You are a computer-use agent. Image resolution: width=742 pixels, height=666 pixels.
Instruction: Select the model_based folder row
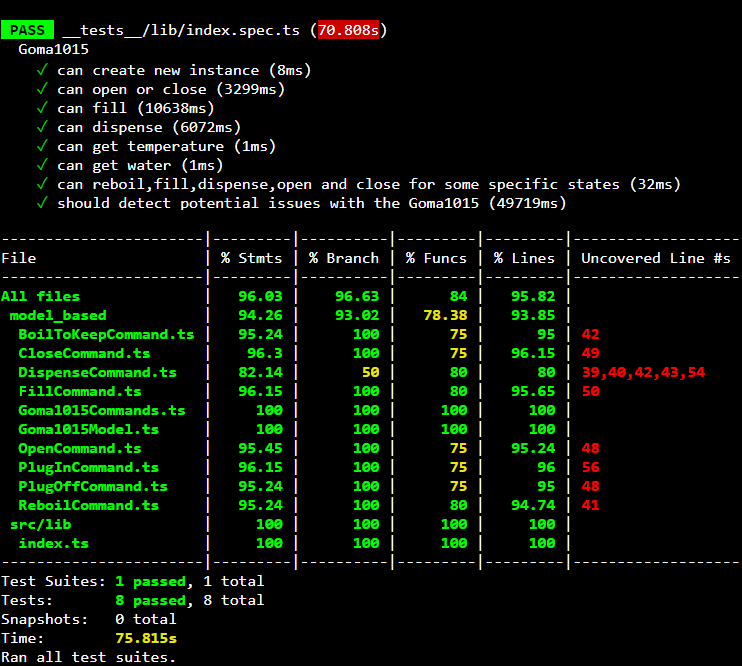click(58, 315)
